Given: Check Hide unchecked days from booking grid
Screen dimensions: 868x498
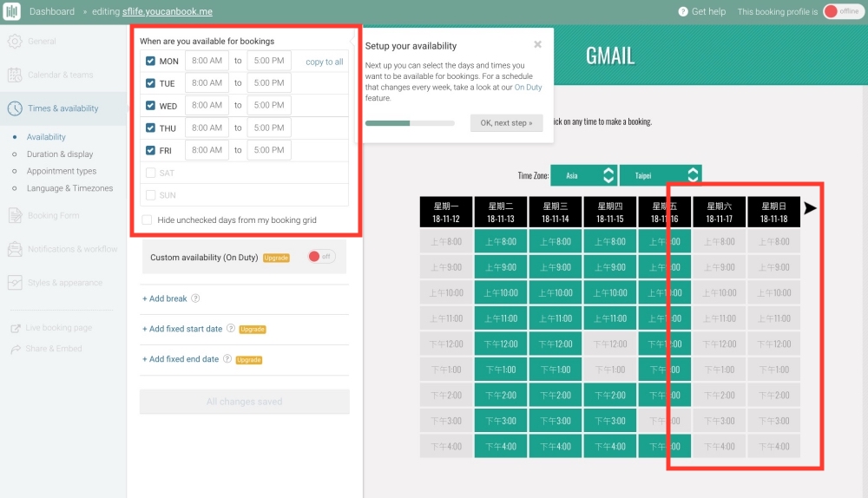Looking at the screenshot, I should click(x=147, y=220).
